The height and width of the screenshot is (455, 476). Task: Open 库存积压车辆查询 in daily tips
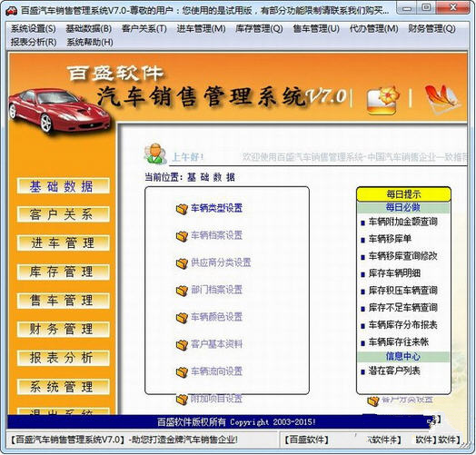(402, 291)
